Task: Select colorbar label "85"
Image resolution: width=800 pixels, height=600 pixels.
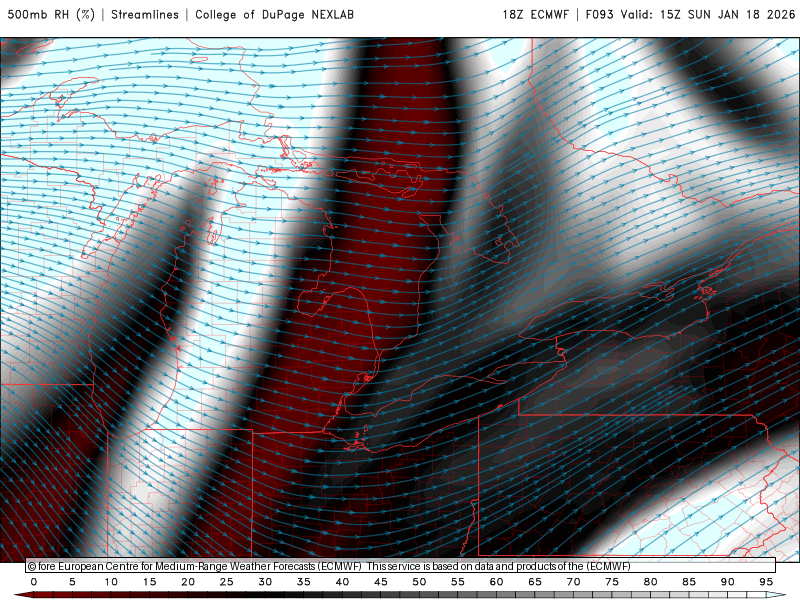Action: (689, 582)
